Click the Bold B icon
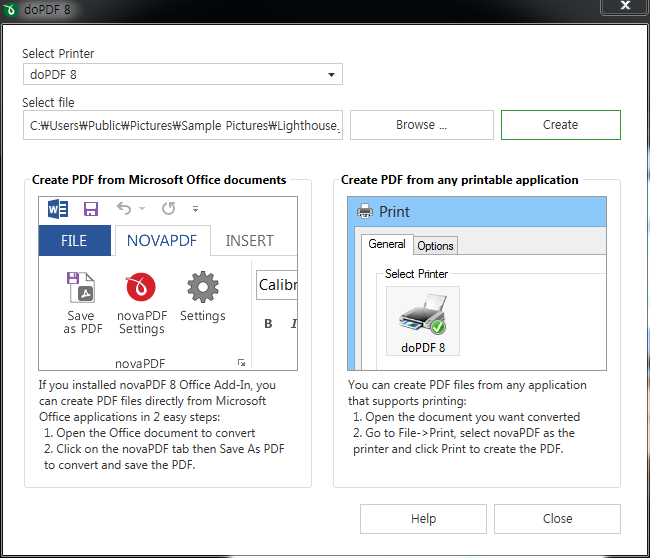 click(268, 324)
